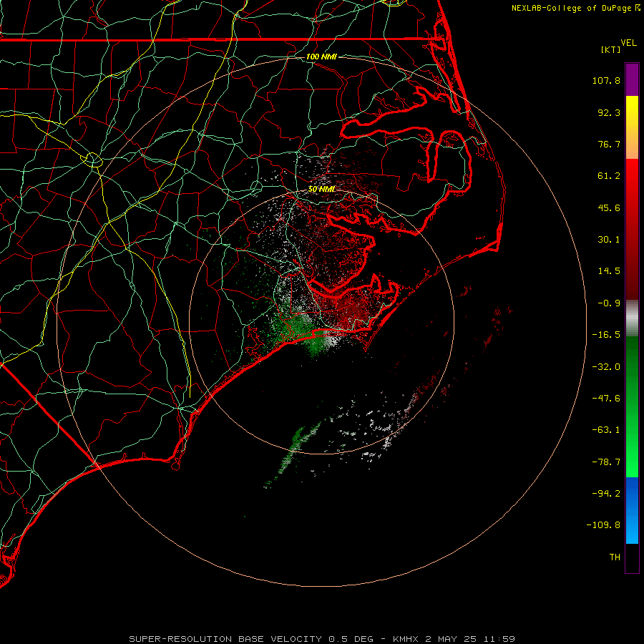Image resolution: width=644 pixels, height=644 pixels.
Task: Click the 30.1 scale value
Action: 609,240
